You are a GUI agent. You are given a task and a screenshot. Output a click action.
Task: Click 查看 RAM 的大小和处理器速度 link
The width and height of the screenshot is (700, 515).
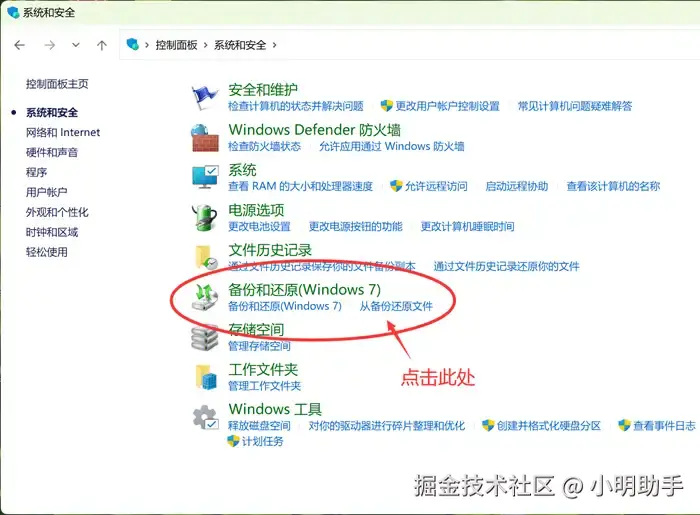[x=300, y=186]
